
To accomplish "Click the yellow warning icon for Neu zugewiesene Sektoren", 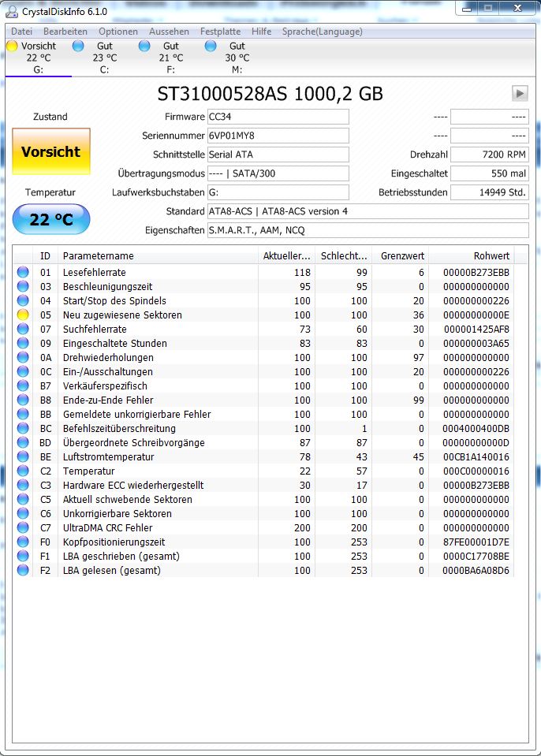I will point(23,315).
